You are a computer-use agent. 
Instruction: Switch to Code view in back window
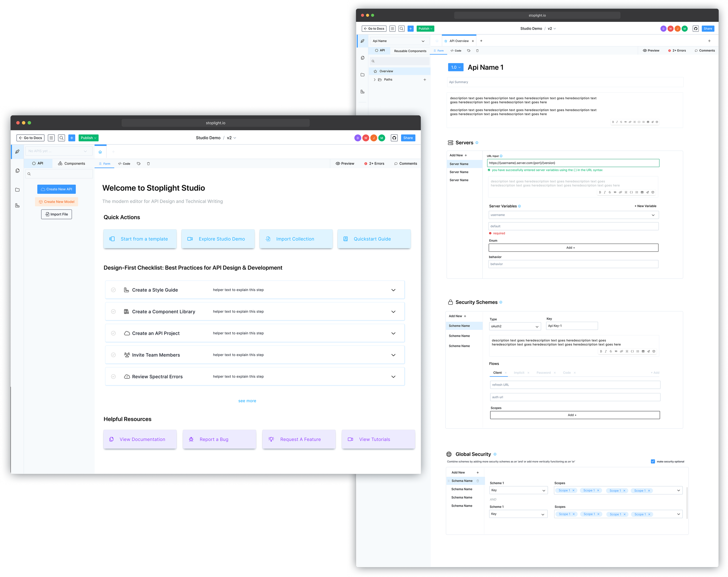(x=456, y=51)
